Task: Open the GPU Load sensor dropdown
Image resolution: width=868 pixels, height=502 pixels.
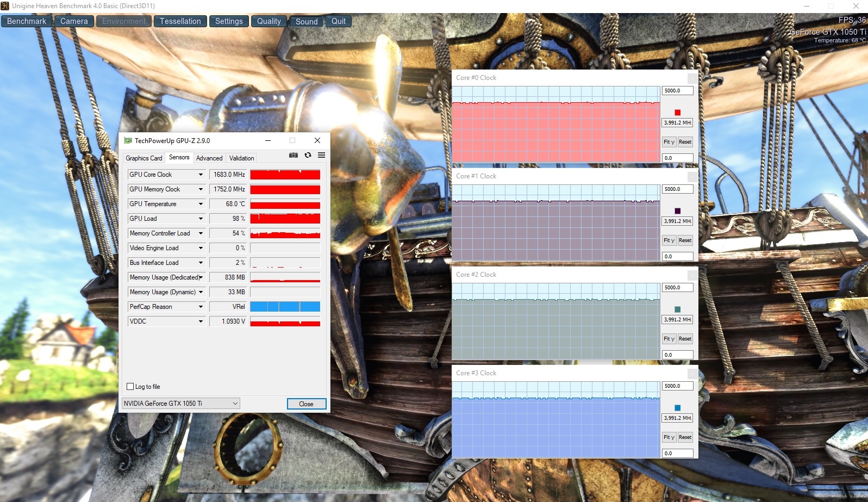Action: tap(201, 219)
